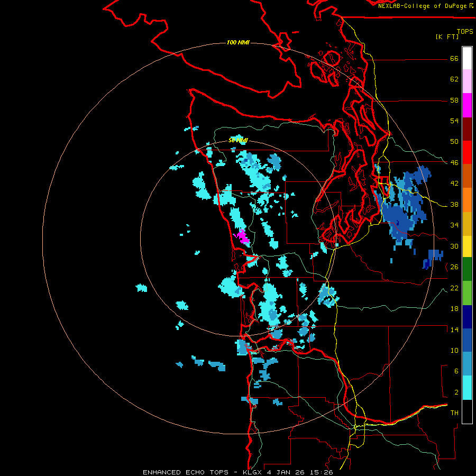Click the 58 legend value

click(454, 100)
